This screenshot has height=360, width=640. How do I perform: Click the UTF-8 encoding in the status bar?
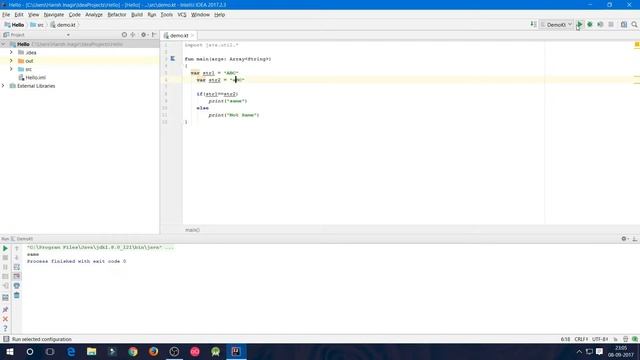(600, 339)
